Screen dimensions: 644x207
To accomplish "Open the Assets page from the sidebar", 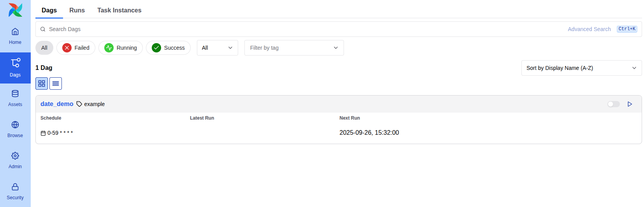I will (15, 98).
